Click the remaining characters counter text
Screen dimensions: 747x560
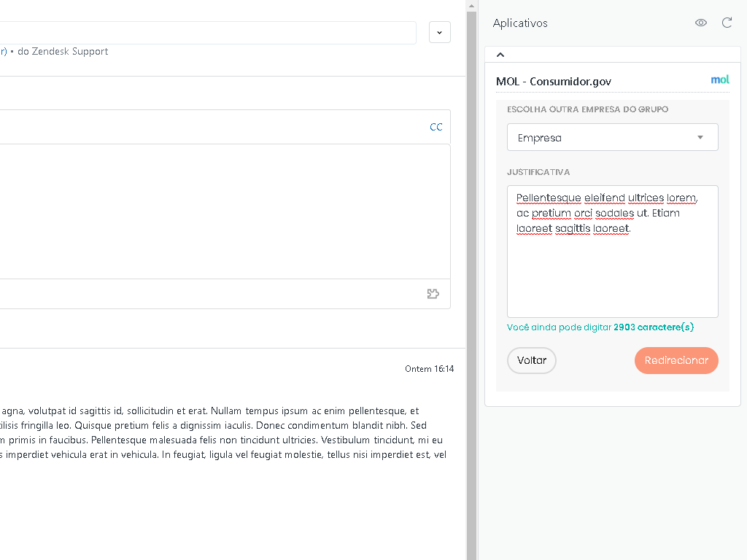click(600, 327)
